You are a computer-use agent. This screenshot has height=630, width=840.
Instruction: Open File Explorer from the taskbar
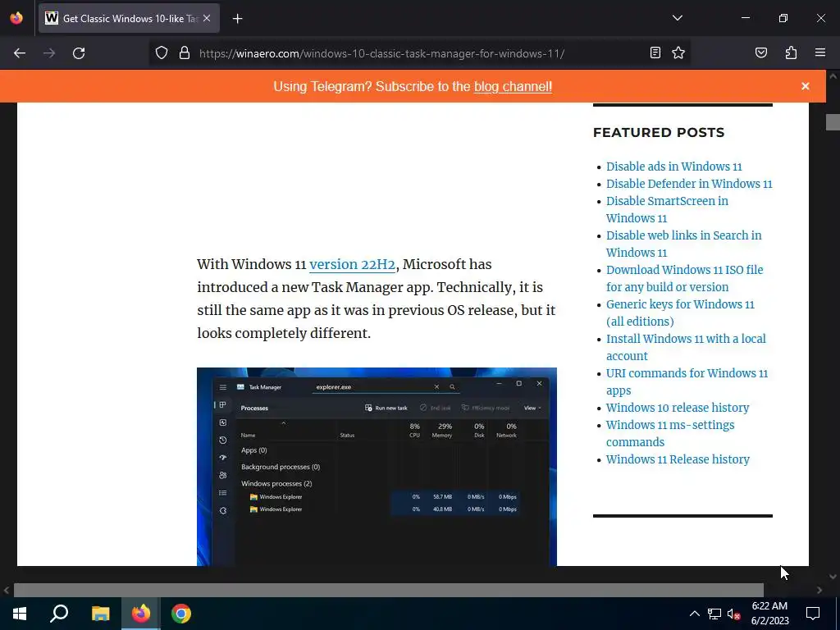[x=100, y=614]
